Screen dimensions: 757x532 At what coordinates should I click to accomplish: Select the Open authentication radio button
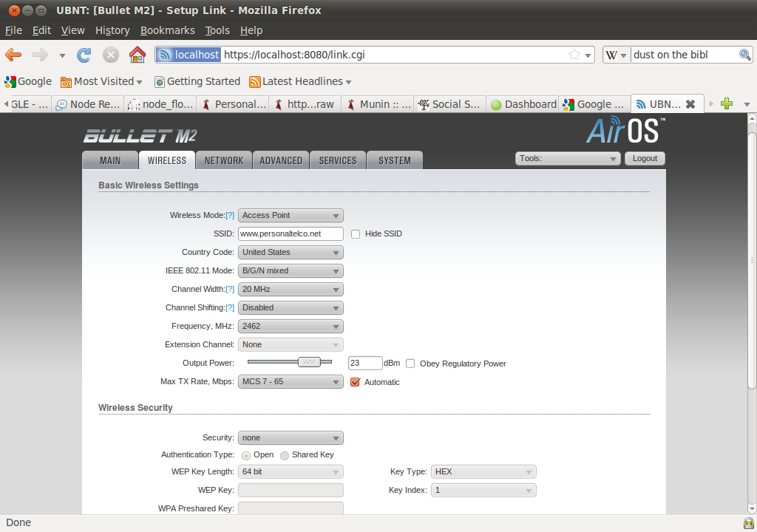[x=245, y=455]
